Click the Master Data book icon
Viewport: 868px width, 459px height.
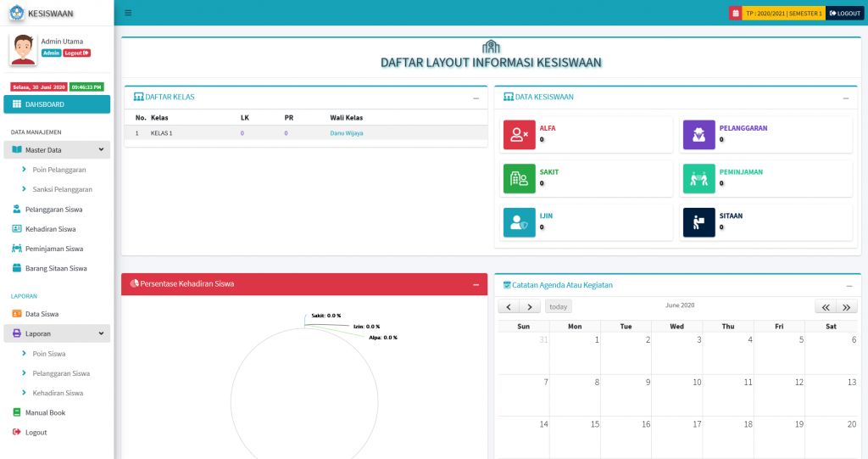(17, 149)
